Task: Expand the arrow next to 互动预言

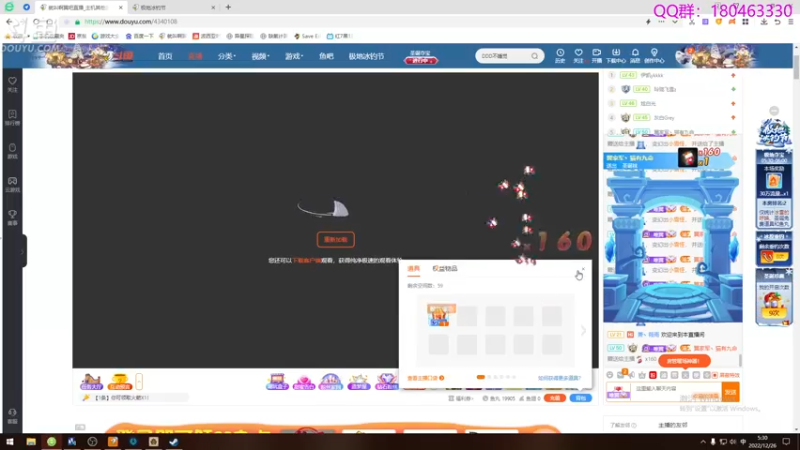Action: click(x=139, y=381)
